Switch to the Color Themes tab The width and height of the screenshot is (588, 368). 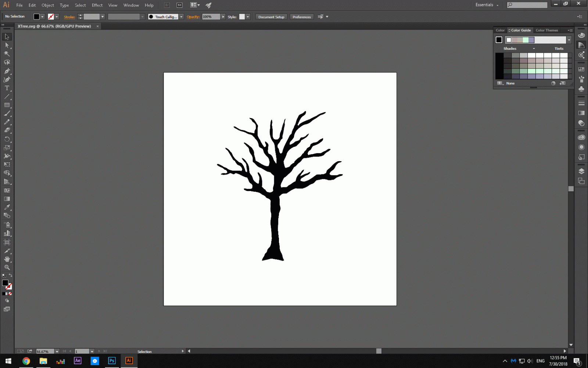click(x=547, y=30)
